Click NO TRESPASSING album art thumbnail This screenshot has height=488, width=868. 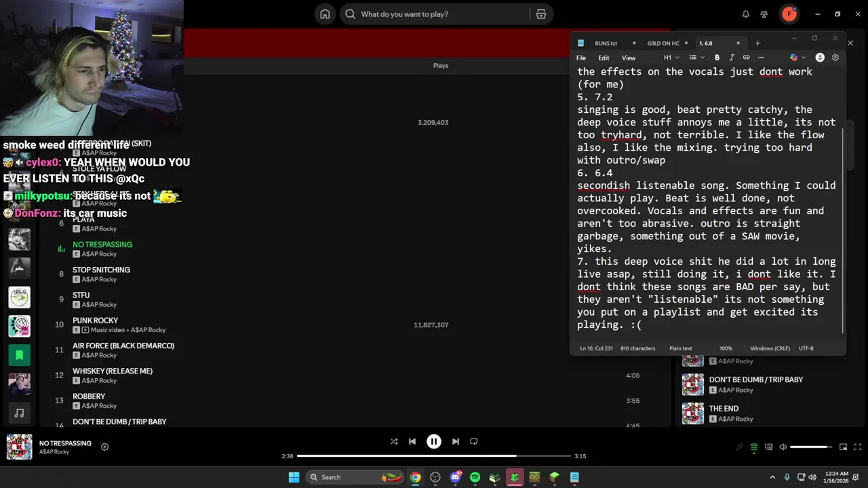tap(19, 447)
